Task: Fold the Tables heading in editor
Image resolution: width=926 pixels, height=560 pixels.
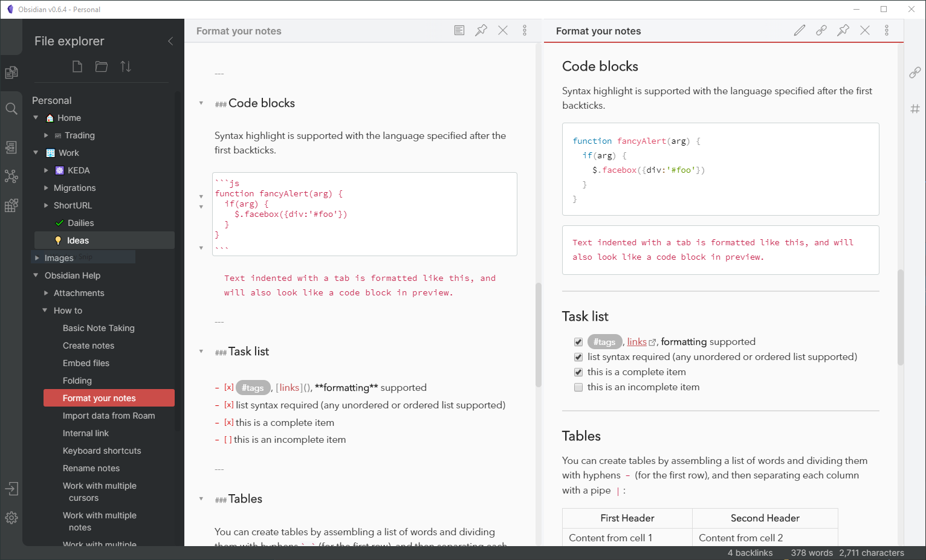Action: click(x=201, y=499)
